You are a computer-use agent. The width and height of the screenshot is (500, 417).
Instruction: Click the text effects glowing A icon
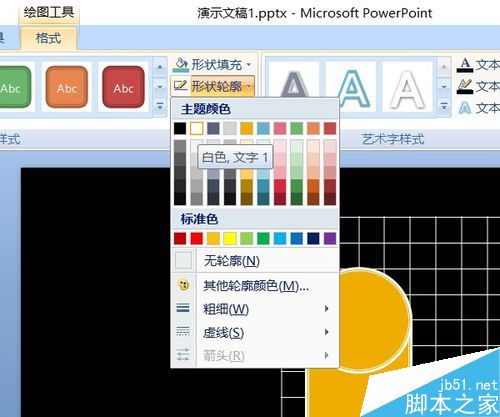[x=465, y=108]
